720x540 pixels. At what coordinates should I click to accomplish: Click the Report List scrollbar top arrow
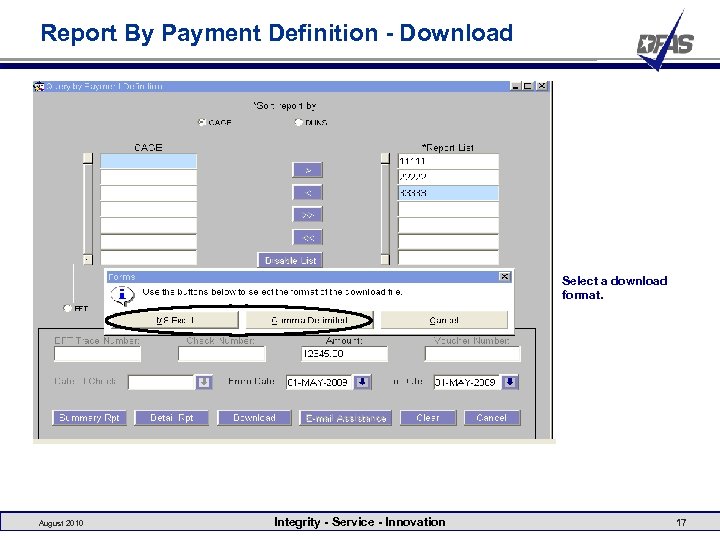click(385, 158)
